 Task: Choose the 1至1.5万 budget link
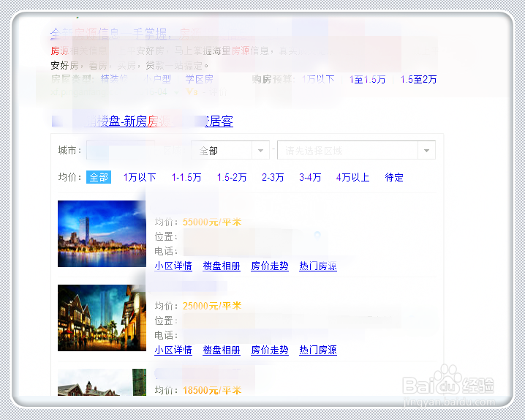pyautogui.click(x=367, y=79)
